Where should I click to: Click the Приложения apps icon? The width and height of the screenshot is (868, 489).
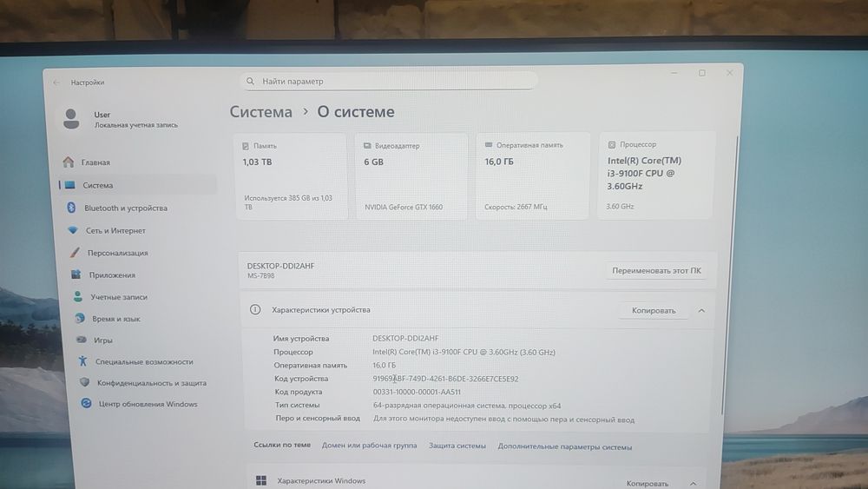76,274
